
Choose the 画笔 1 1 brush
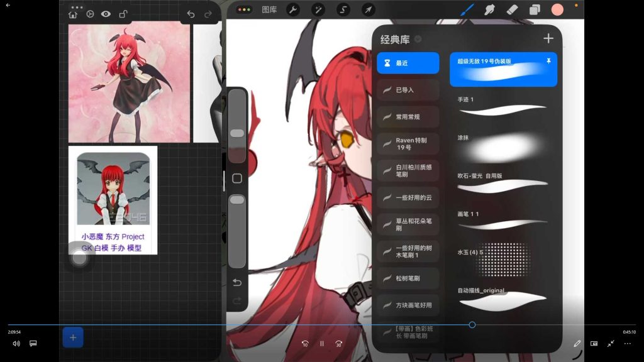[x=504, y=221]
